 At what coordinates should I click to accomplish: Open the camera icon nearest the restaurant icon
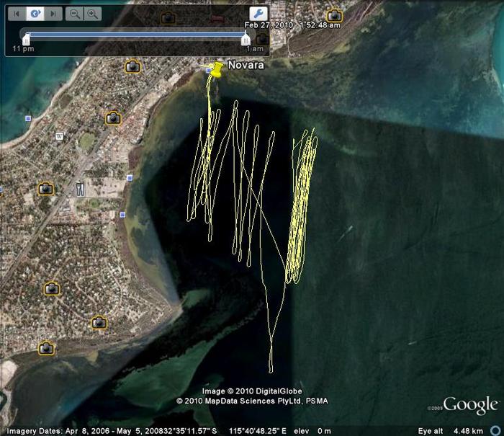click(46, 189)
